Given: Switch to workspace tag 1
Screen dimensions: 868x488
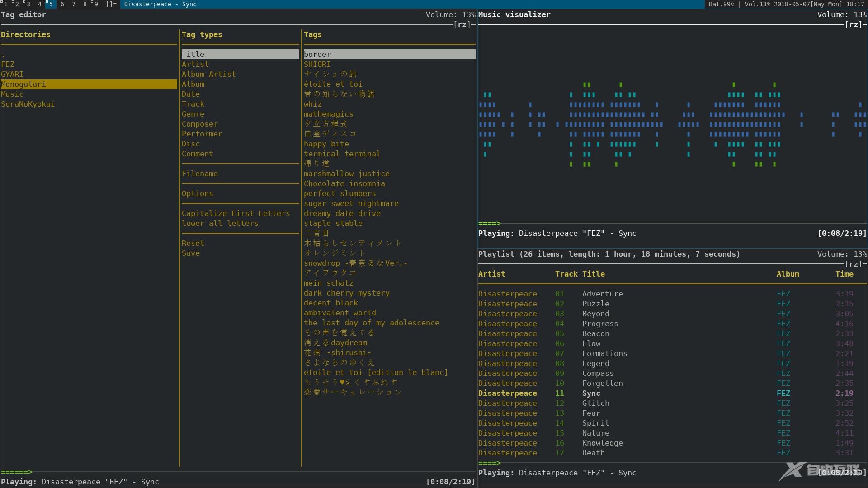Looking at the screenshot, I should pyautogui.click(x=5, y=4).
